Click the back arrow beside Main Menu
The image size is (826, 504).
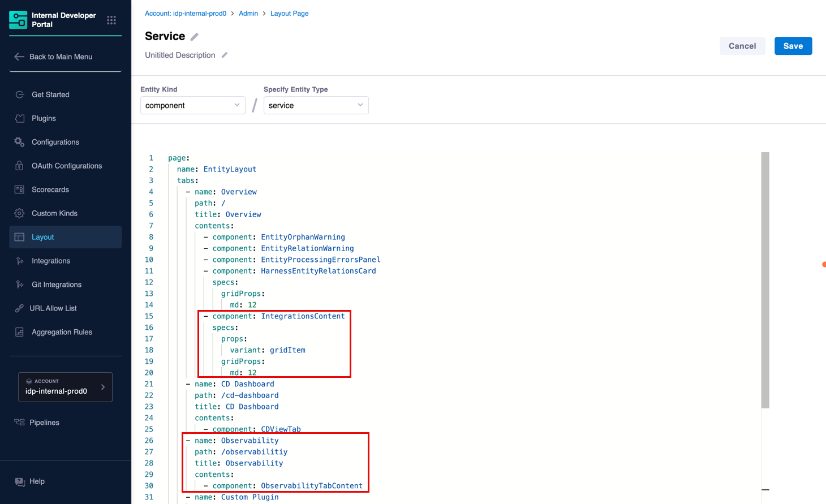coord(19,57)
